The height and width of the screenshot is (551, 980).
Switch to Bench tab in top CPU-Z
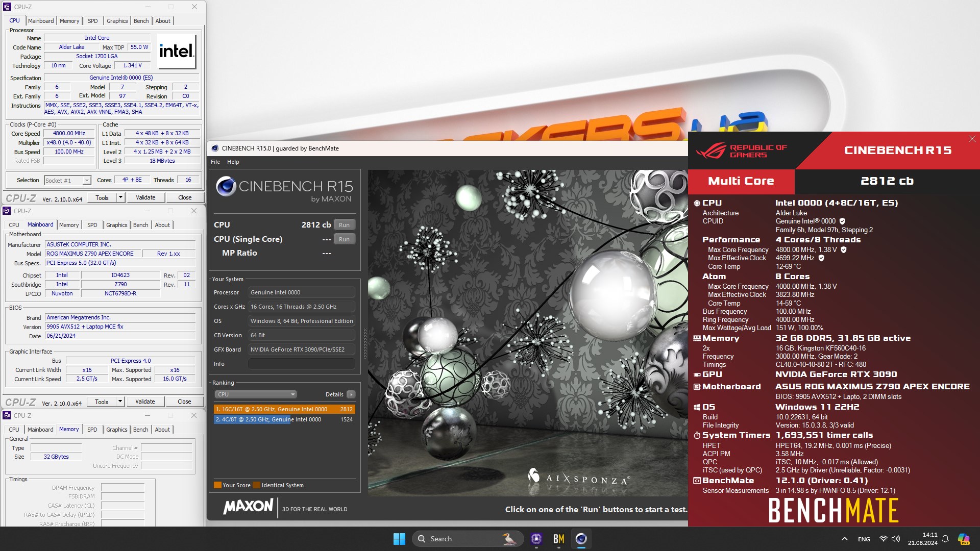coord(141,21)
